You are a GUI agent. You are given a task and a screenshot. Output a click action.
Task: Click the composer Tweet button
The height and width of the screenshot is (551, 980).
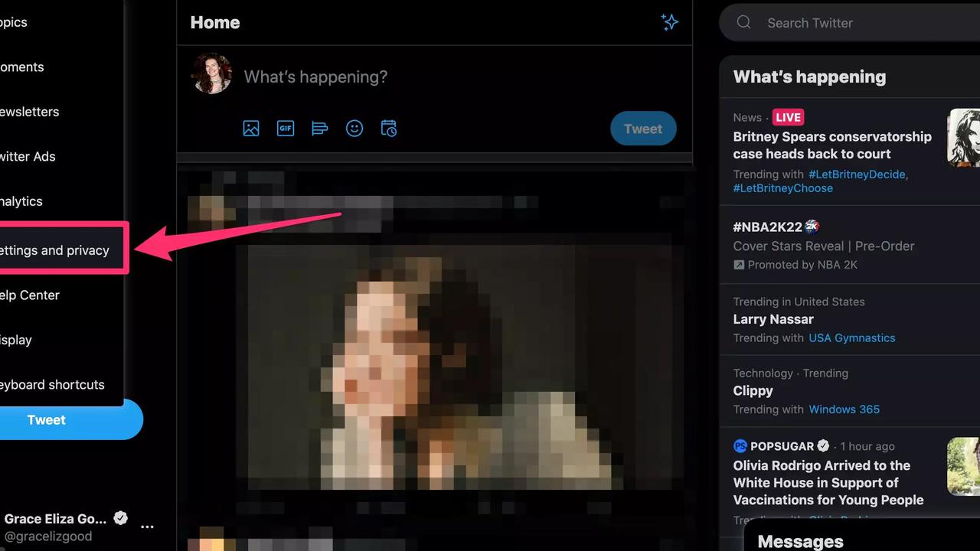[x=643, y=129]
